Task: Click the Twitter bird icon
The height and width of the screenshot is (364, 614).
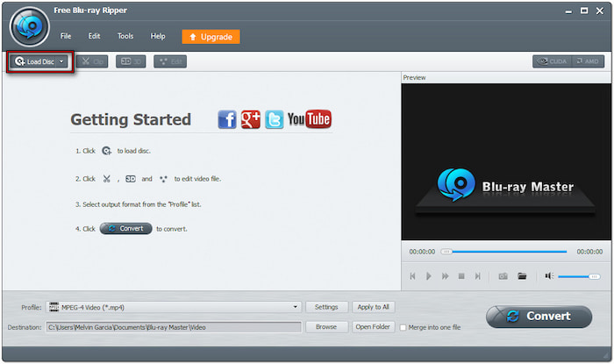Action: pos(275,120)
